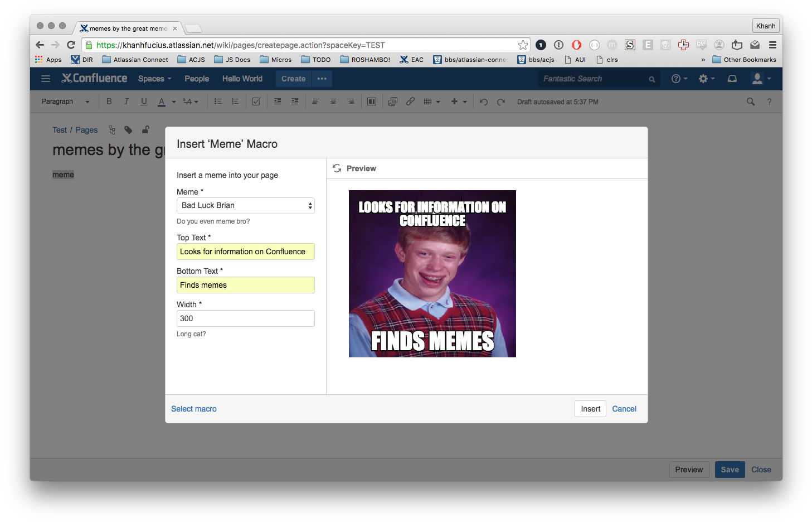Click the page labels tag icon
The image size is (812, 522).
[128, 130]
